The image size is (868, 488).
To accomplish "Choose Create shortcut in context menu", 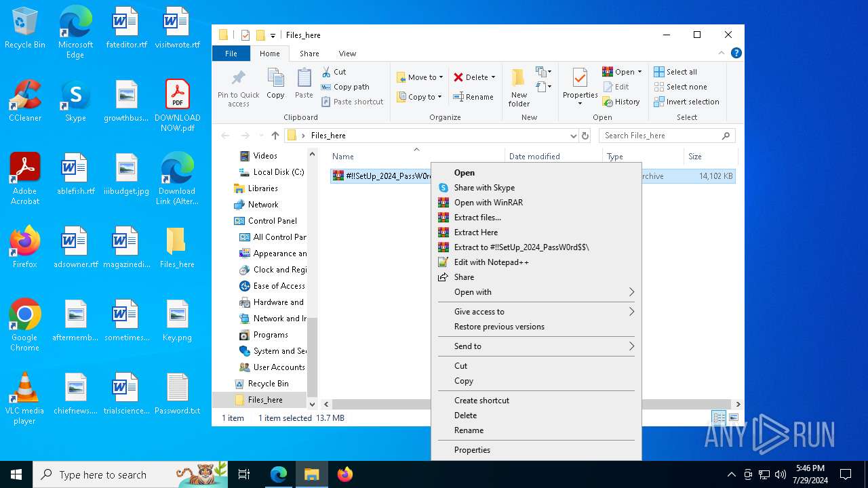I will (x=536, y=401).
